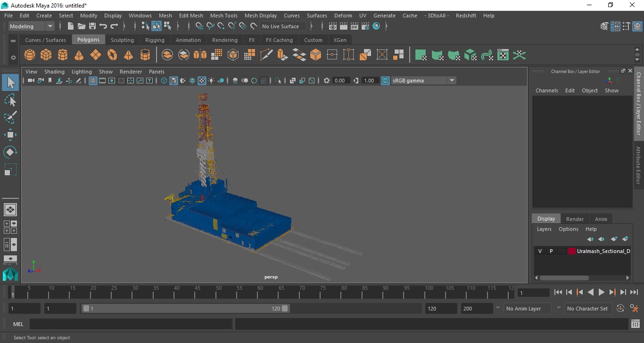
Task: Activate the Scale tool
Action: [10, 170]
